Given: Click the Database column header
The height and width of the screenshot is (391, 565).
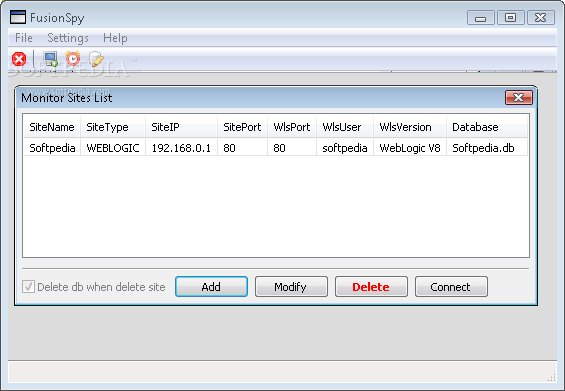Looking at the screenshot, I should click(487, 127).
